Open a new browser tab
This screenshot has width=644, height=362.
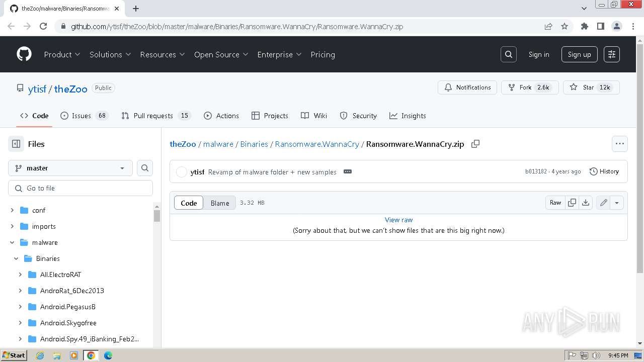[136, 9]
